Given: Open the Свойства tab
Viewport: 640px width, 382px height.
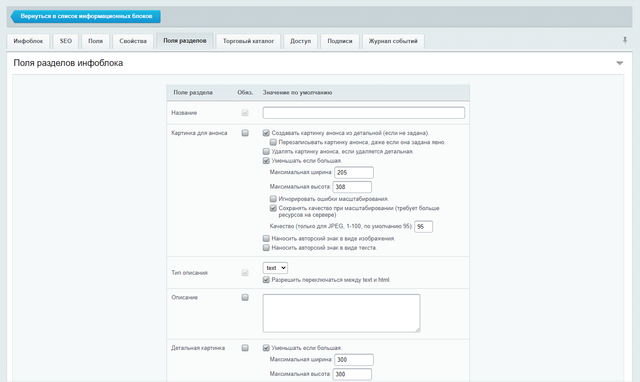Looking at the screenshot, I should pos(133,41).
